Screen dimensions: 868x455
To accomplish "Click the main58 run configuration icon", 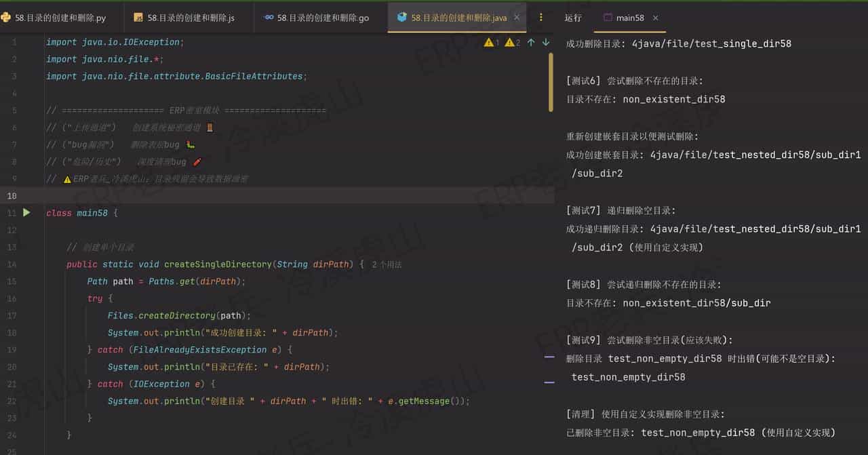I will [x=607, y=18].
